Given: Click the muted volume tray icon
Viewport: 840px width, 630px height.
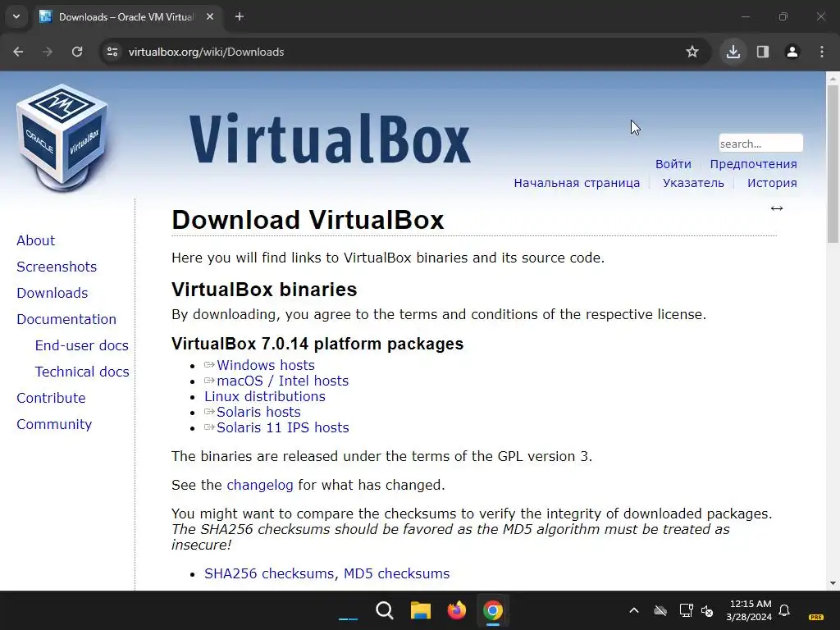Looking at the screenshot, I should click(707, 610).
